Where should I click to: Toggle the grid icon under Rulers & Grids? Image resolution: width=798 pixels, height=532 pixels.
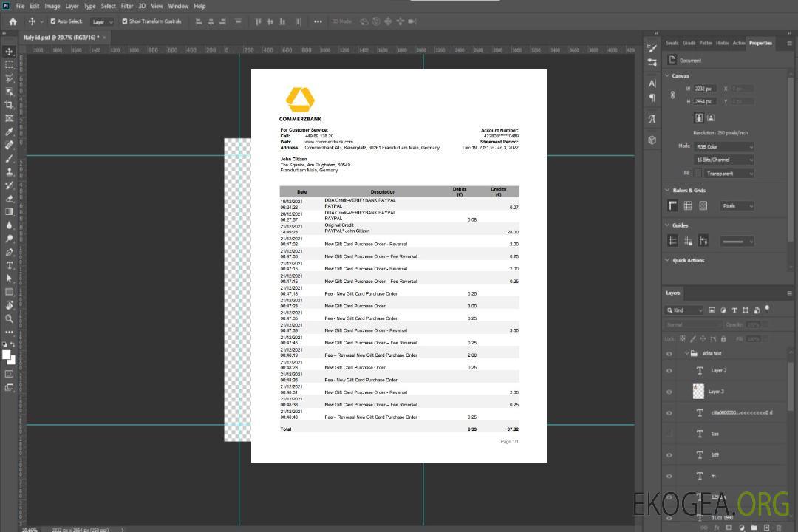(688, 206)
